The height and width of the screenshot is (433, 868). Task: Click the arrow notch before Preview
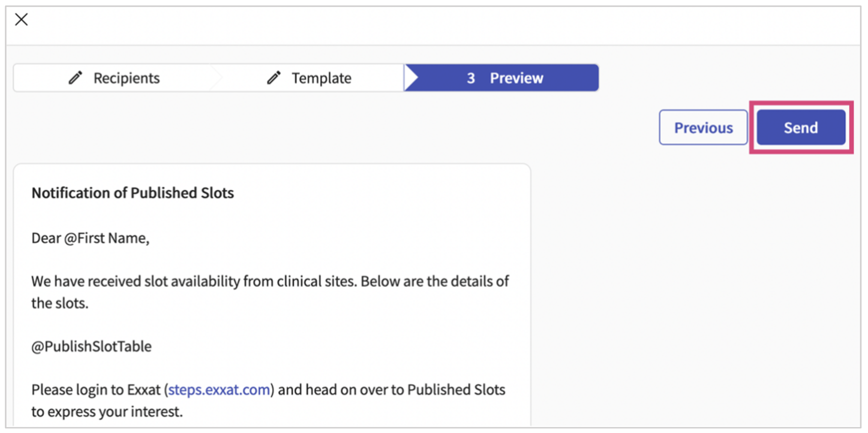pos(411,78)
